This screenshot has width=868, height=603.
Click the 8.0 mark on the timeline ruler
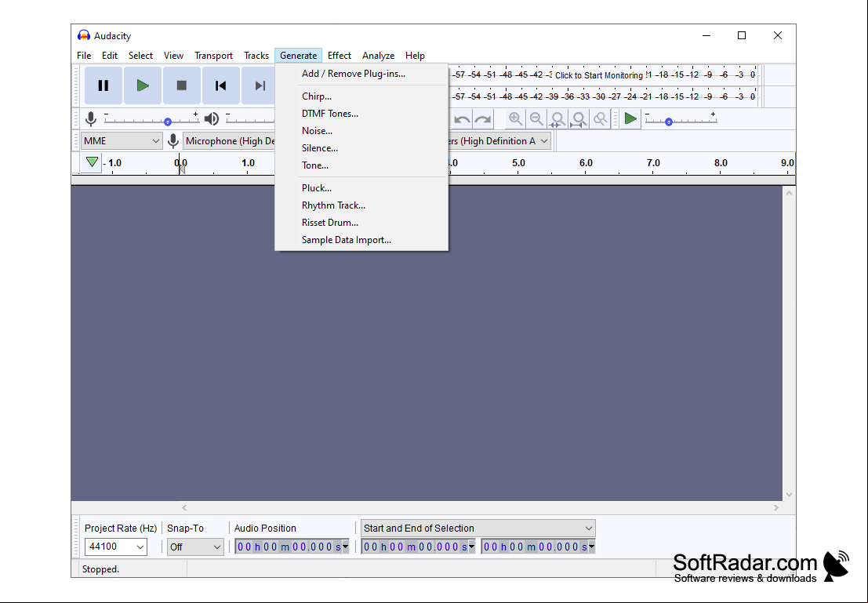[x=721, y=163]
